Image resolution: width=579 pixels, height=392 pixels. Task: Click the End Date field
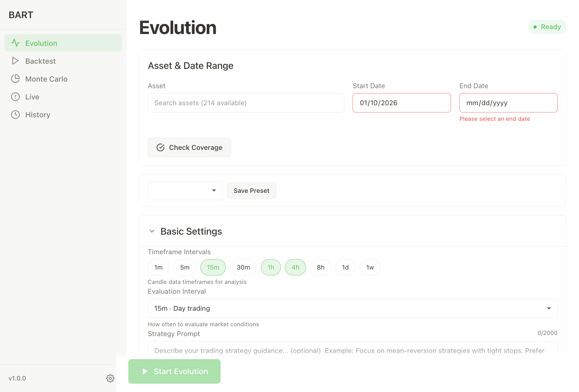pyautogui.click(x=508, y=103)
